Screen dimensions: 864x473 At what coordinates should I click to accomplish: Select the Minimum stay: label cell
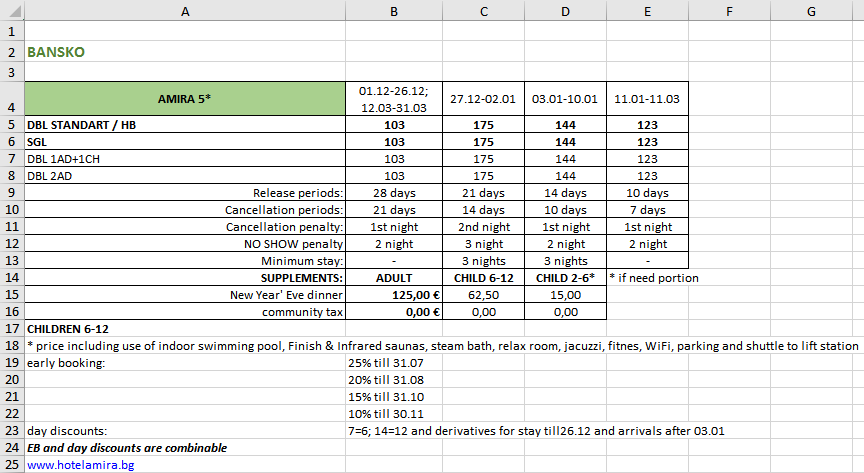[185, 261]
